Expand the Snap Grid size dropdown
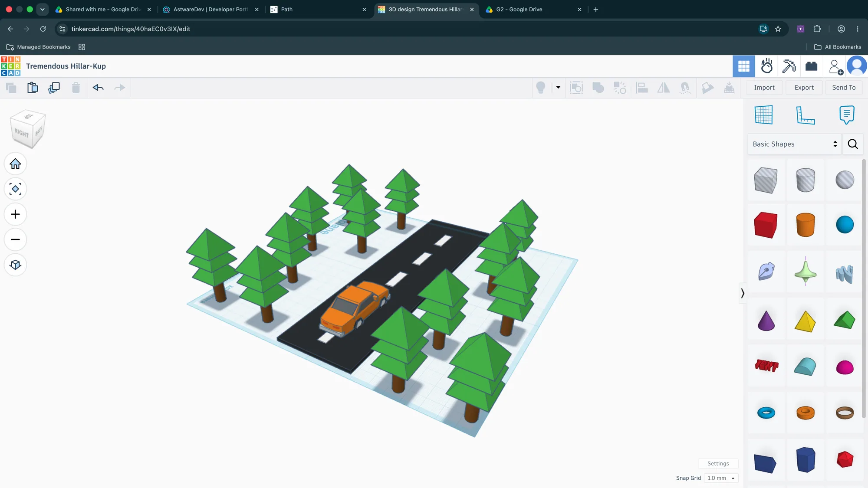 [720, 478]
